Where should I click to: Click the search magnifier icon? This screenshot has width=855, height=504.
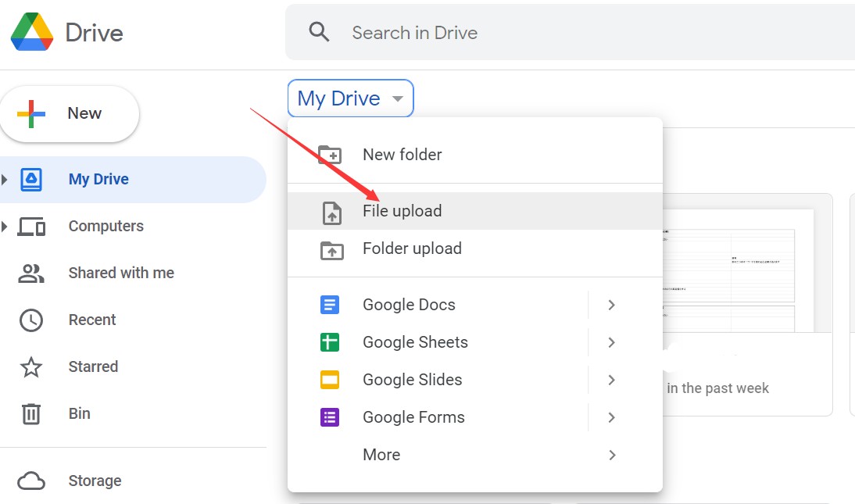(x=319, y=32)
